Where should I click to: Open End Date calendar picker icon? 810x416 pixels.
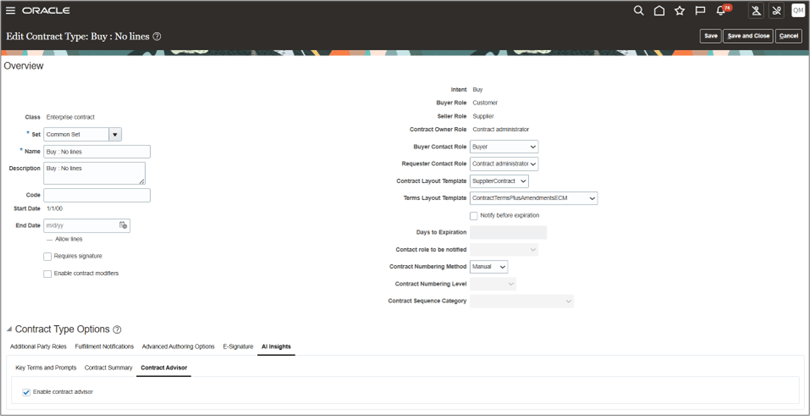click(123, 225)
